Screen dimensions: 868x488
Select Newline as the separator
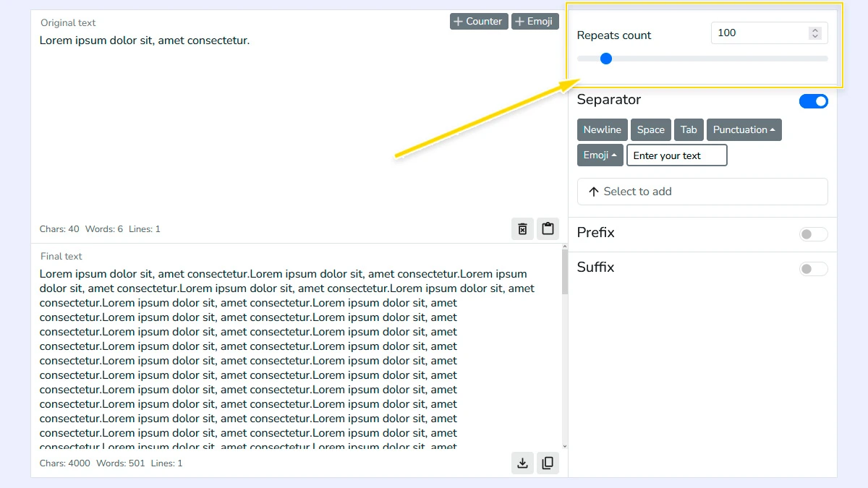coord(602,129)
